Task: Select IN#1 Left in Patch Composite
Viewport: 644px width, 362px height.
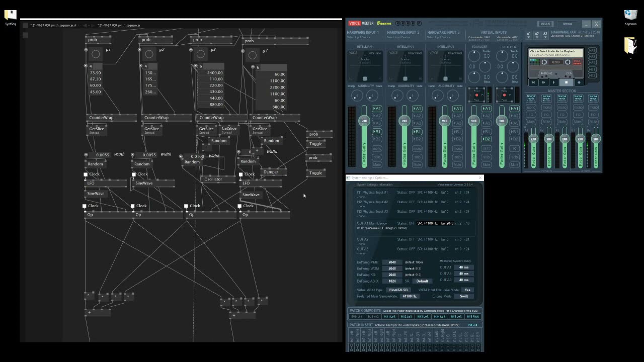Action: tap(389, 317)
